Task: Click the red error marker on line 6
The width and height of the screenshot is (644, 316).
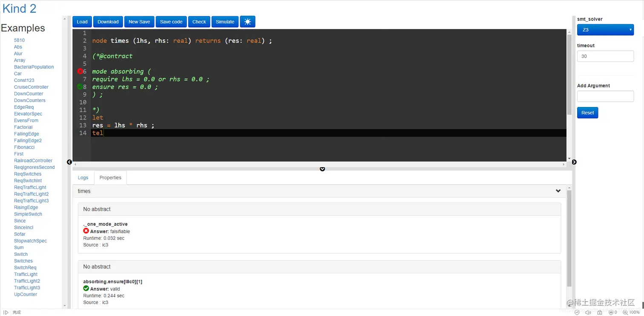Action: click(80, 71)
